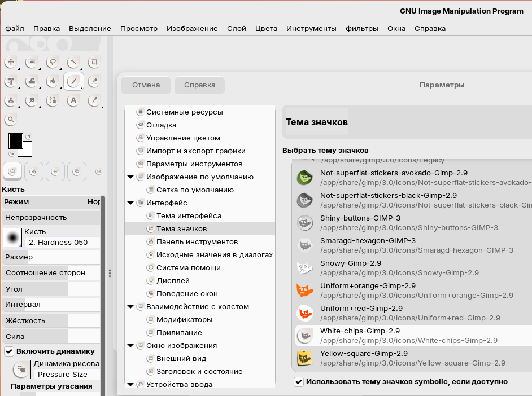The image size is (532, 396).
Task: Select the Crop tool
Action: 94,62
